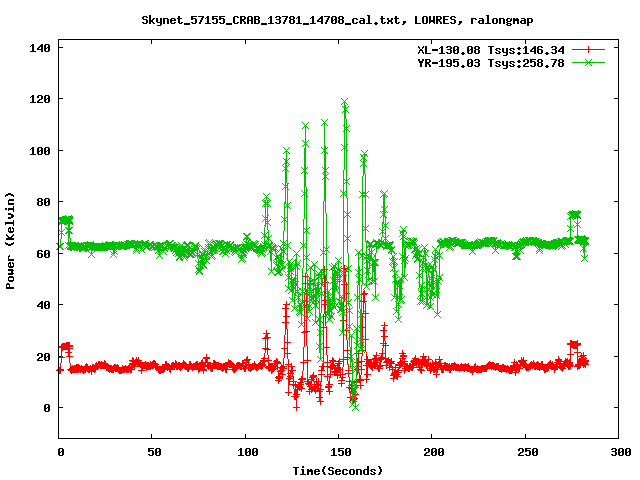Click the tallest green peak near 120 Kelvin

click(x=344, y=102)
